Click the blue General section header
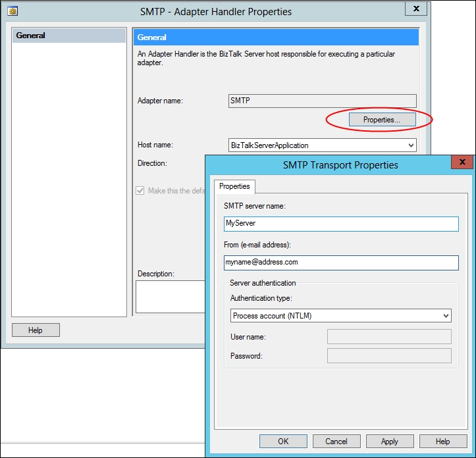Image resolution: width=476 pixels, height=458 pixels. click(x=276, y=38)
